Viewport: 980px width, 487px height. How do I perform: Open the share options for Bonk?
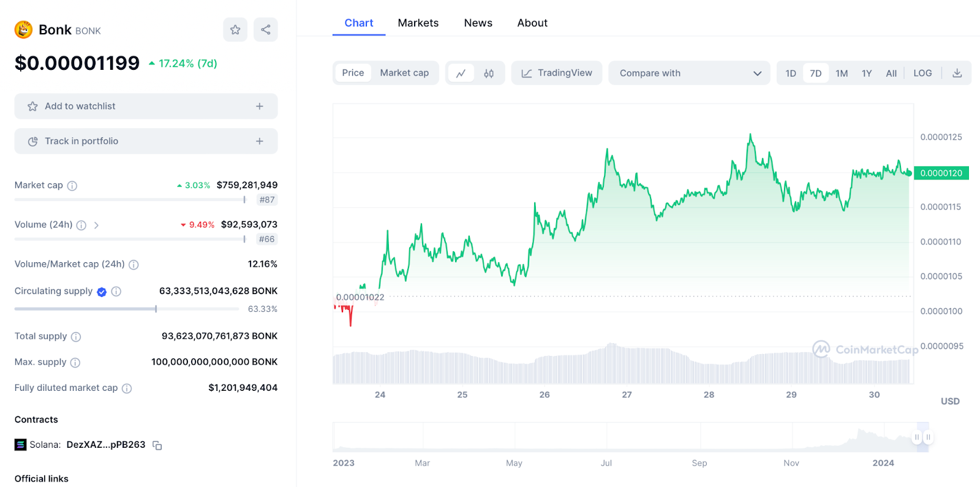[x=266, y=29]
